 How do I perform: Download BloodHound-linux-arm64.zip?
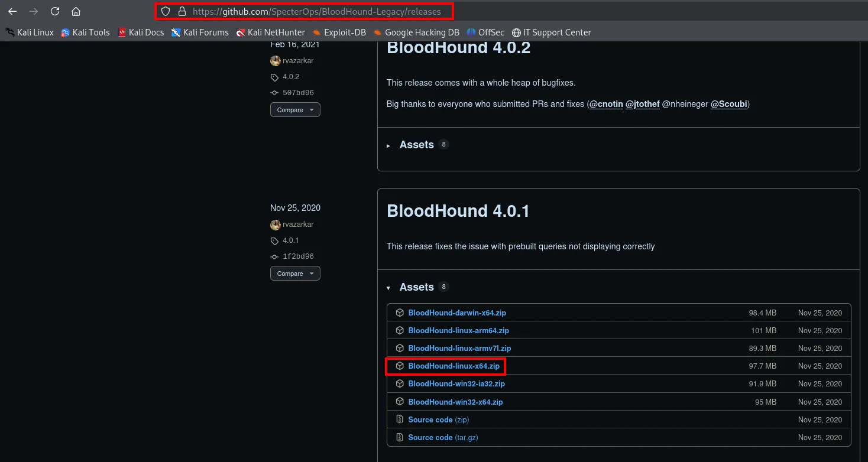(x=458, y=330)
